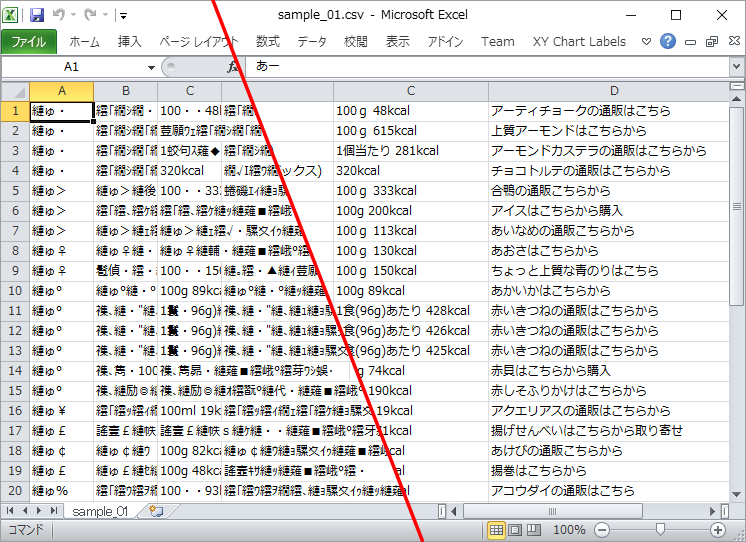Click the Save icon in quick access toolbar
746x542 pixels.
[x=37, y=15]
